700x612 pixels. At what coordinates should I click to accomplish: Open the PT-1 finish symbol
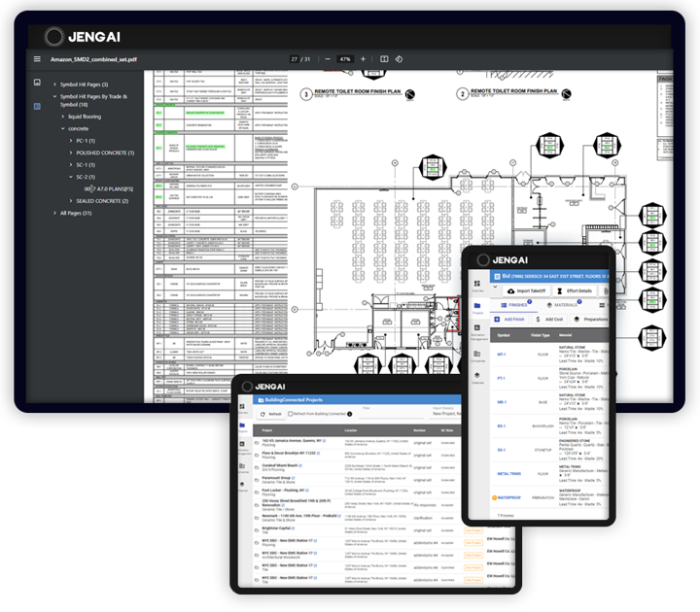(x=502, y=378)
